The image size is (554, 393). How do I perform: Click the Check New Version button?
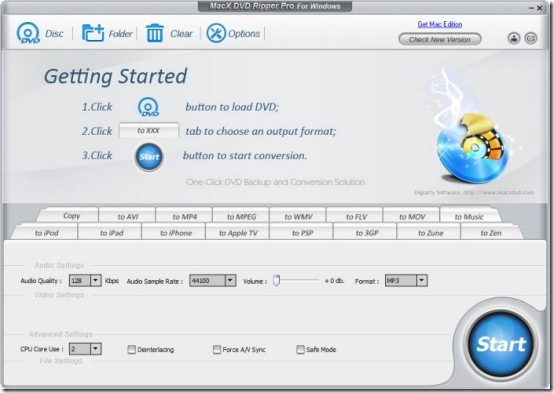point(440,39)
